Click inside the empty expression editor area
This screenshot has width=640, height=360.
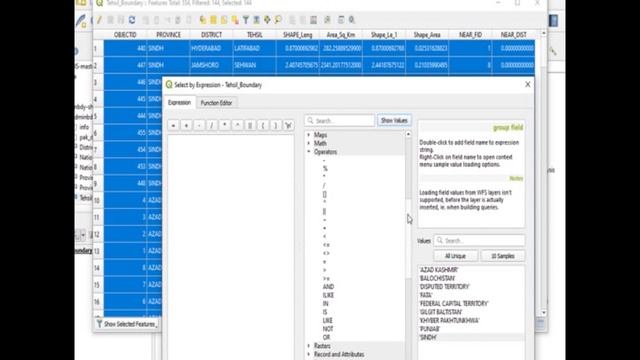(231, 247)
